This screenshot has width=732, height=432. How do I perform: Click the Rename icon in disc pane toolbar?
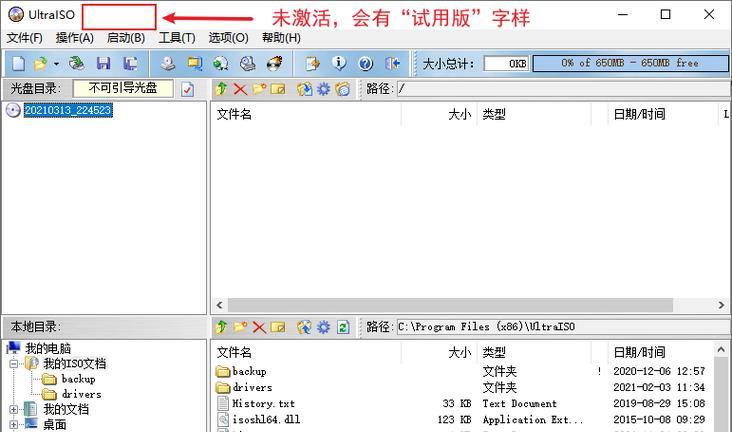point(278,89)
